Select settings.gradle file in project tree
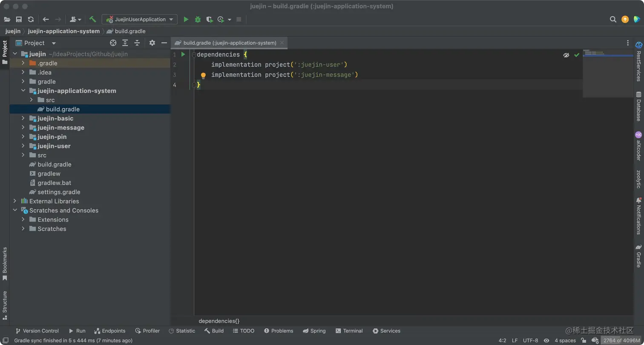The image size is (644, 345). pos(59,192)
